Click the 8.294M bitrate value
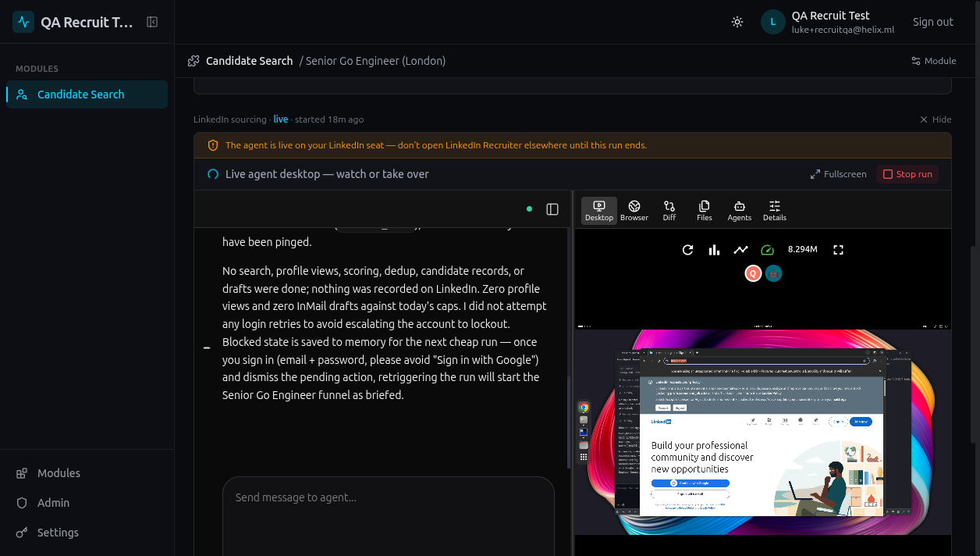The image size is (980, 556). click(x=803, y=250)
